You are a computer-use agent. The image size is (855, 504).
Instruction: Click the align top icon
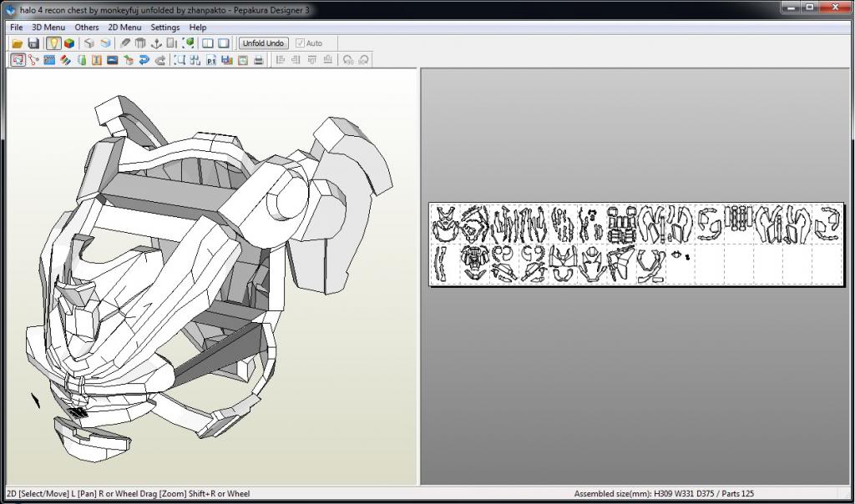pyautogui.click(x=312, y=60)
